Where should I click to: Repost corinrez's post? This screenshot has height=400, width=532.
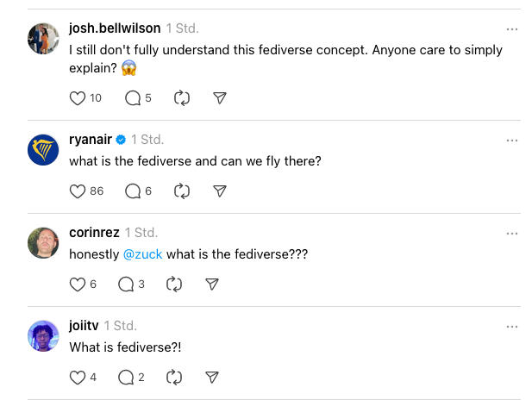click(174, 284)
